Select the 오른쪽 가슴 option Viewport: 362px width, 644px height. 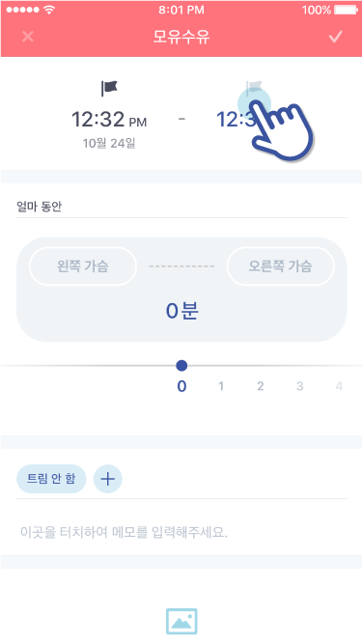tap(280, 266)
